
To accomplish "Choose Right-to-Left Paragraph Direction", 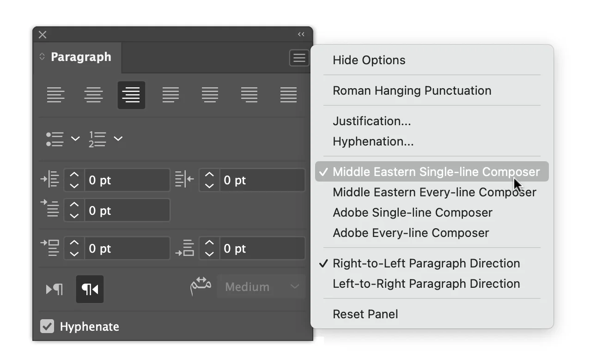I will pos(426,263).
